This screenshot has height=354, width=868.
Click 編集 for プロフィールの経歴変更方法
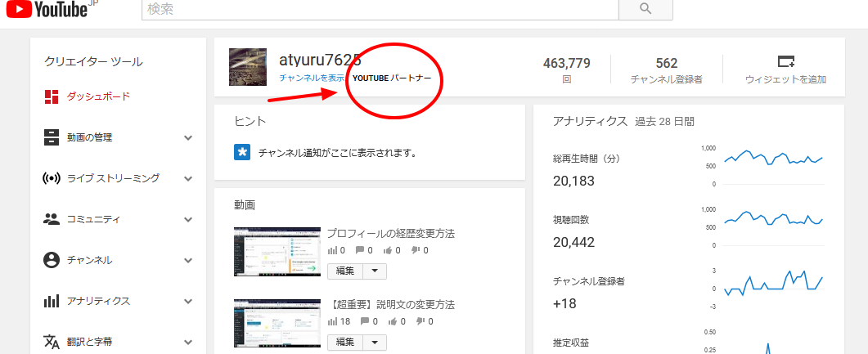[x=345, y=271]
